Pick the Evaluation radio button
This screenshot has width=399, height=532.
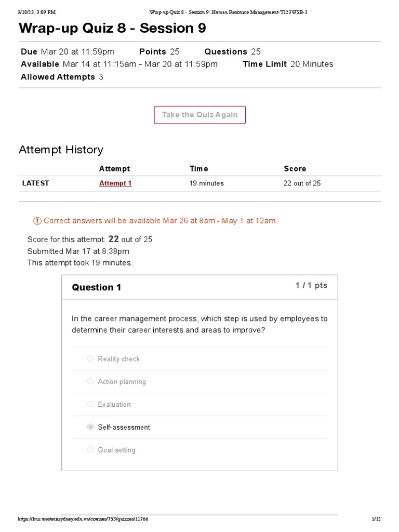point(91,404)
